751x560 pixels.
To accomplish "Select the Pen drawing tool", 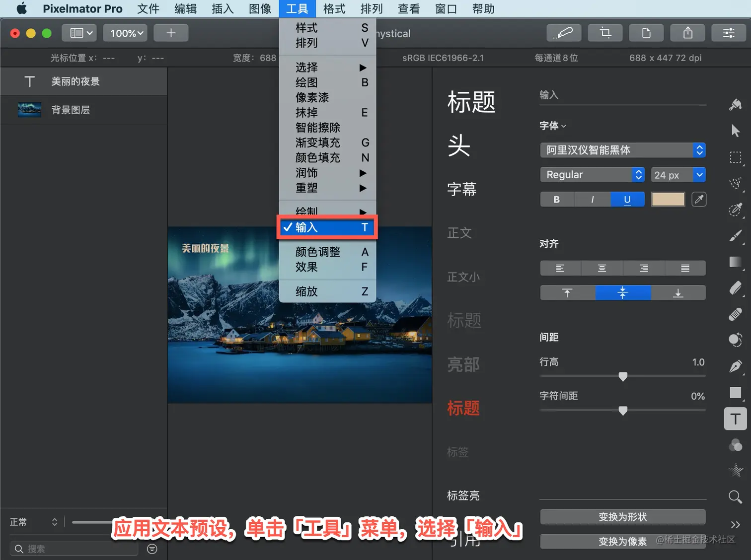I will [x=736, y=366].
